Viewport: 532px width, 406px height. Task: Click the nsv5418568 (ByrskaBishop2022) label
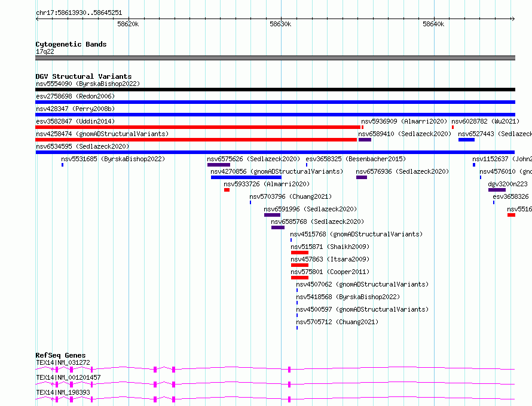point(348,297)
